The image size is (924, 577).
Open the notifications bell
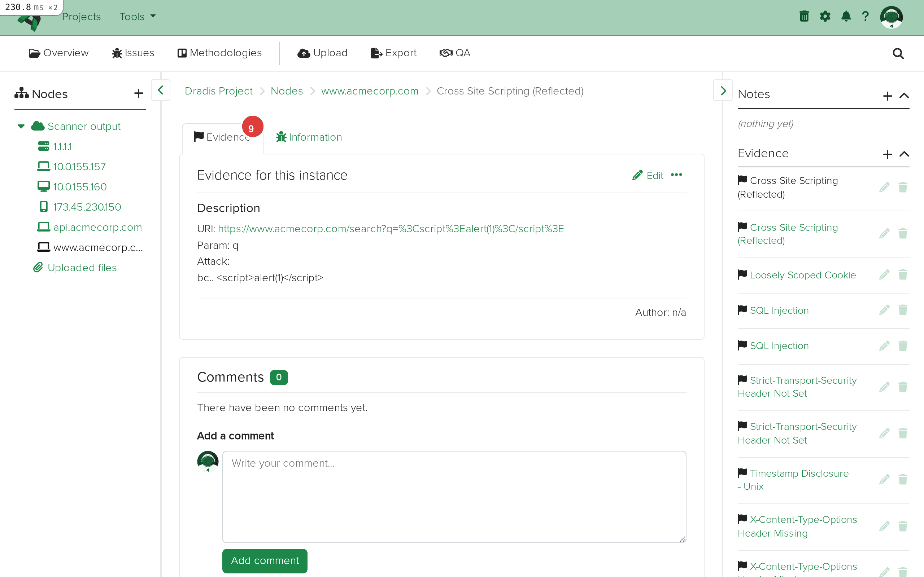tap(846, 16)
